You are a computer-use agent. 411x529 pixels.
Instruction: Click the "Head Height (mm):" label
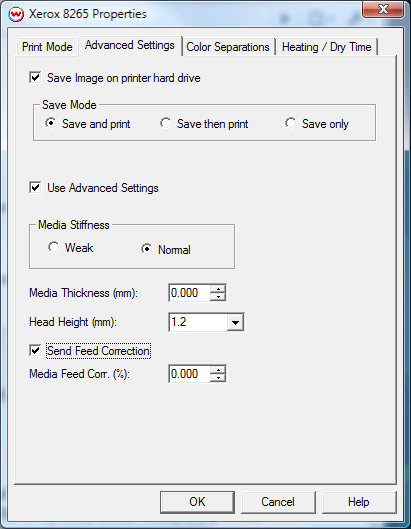click(x=73, y=322)
